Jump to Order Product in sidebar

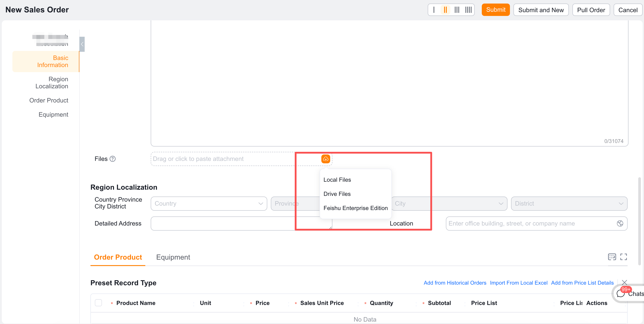pos(49,100)
